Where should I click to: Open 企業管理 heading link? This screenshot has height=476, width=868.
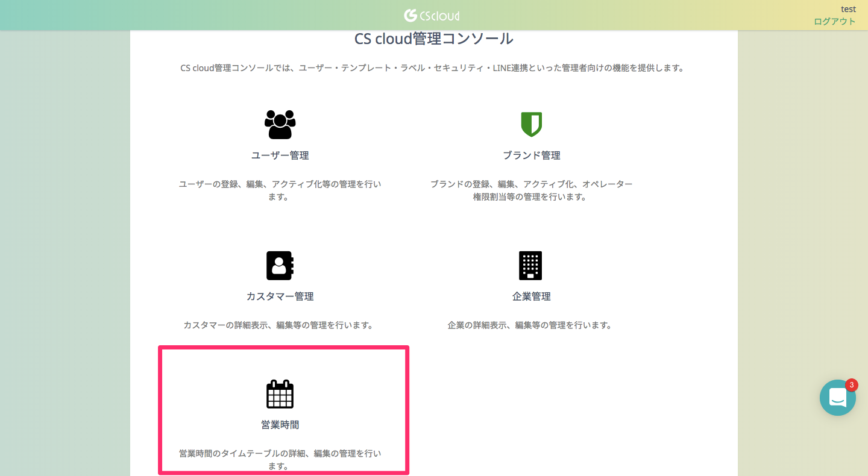532,296
